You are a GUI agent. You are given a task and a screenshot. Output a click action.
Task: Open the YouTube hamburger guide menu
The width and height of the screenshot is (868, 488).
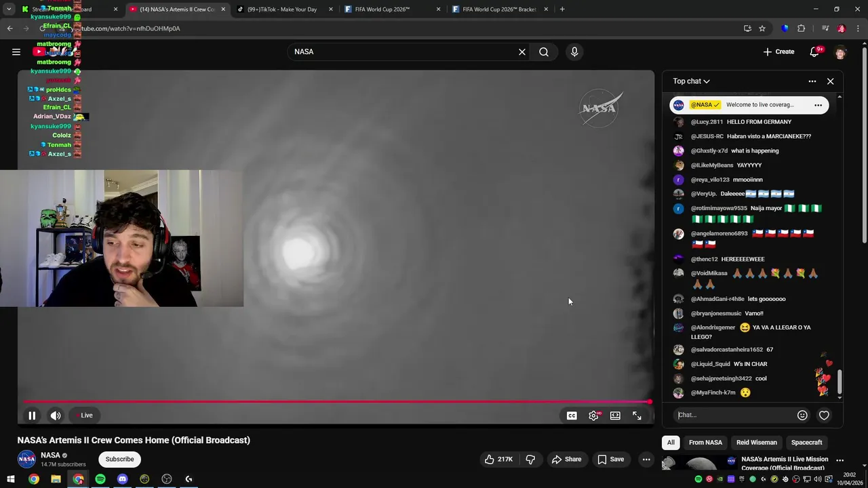click(16, 52)
